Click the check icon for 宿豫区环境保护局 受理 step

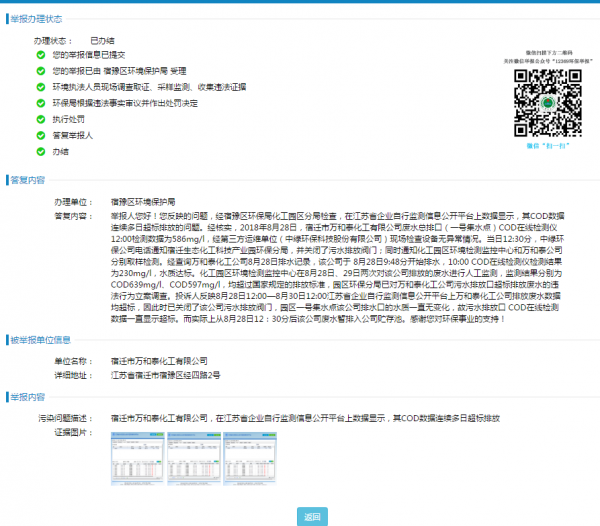[x=40, y=71]
